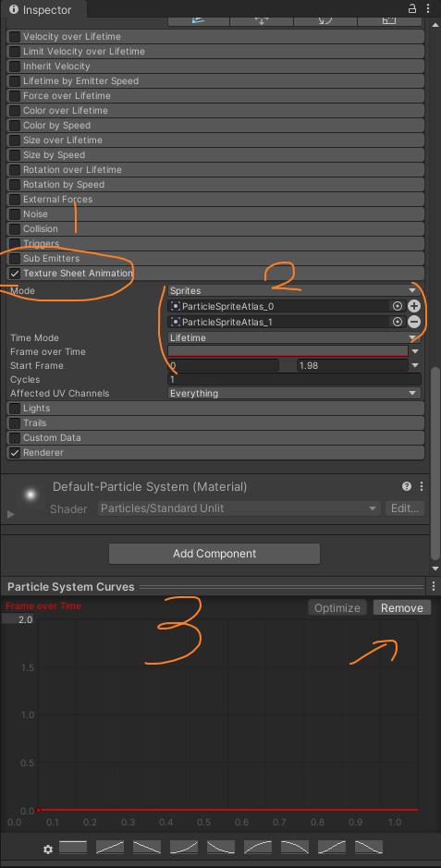
Task: Add a sprite with the plus icon
Action: (x=414, y=306)
